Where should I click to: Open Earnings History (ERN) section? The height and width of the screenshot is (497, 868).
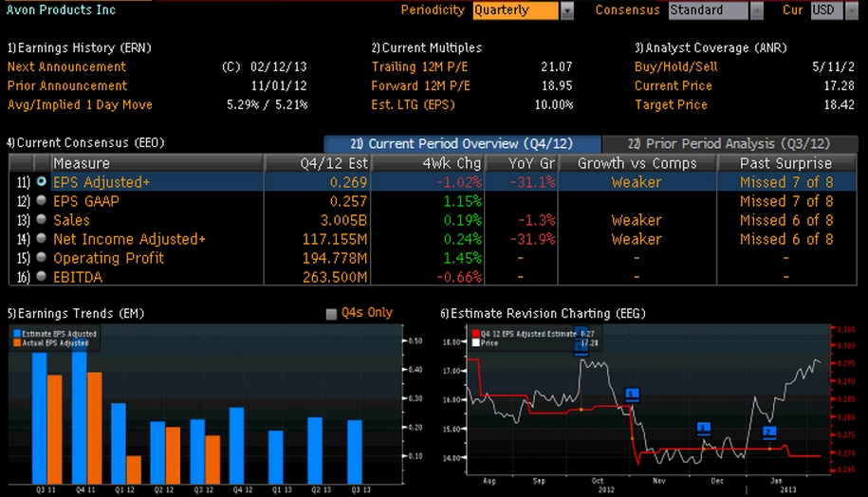click(79, 48)
